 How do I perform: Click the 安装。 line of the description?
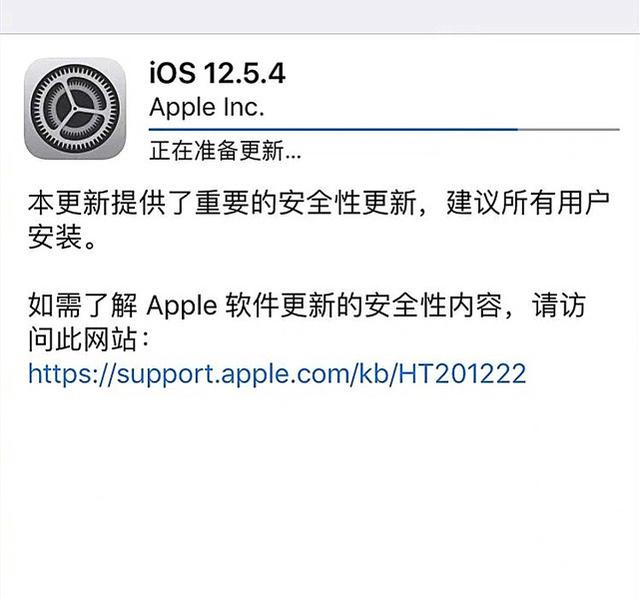pos(62,237)
